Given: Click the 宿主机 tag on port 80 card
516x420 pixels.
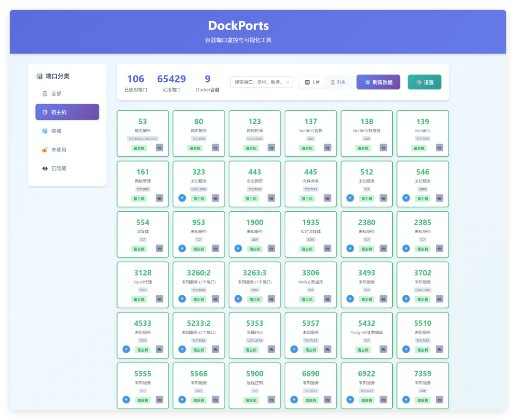Looking at the screenshot, I should click(x=195, y=148).
